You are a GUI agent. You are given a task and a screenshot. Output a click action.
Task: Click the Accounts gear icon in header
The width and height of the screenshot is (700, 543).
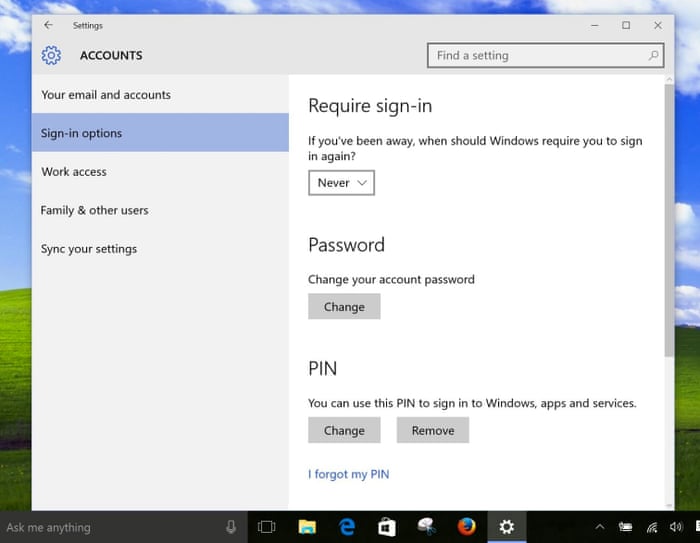(51, 56)
